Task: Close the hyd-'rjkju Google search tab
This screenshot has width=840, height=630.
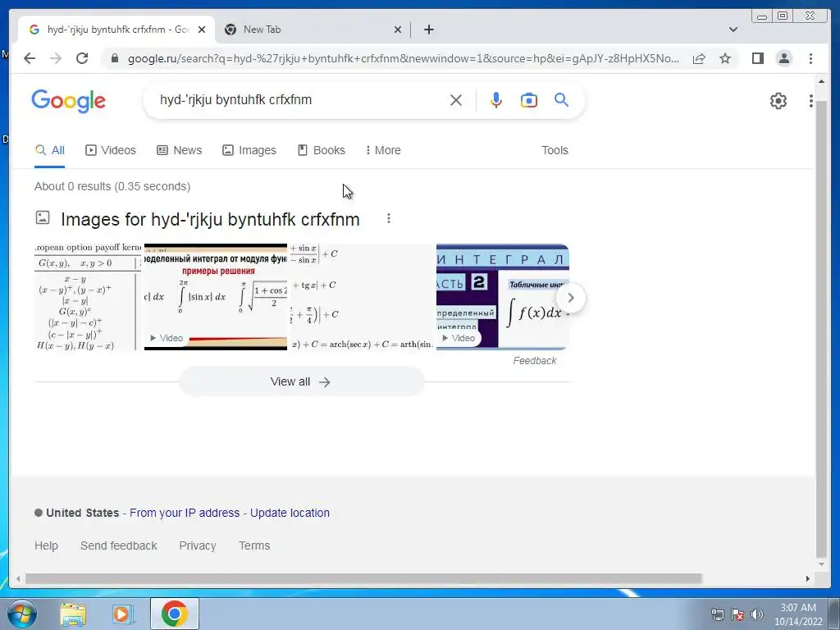Action: point(202,30)
